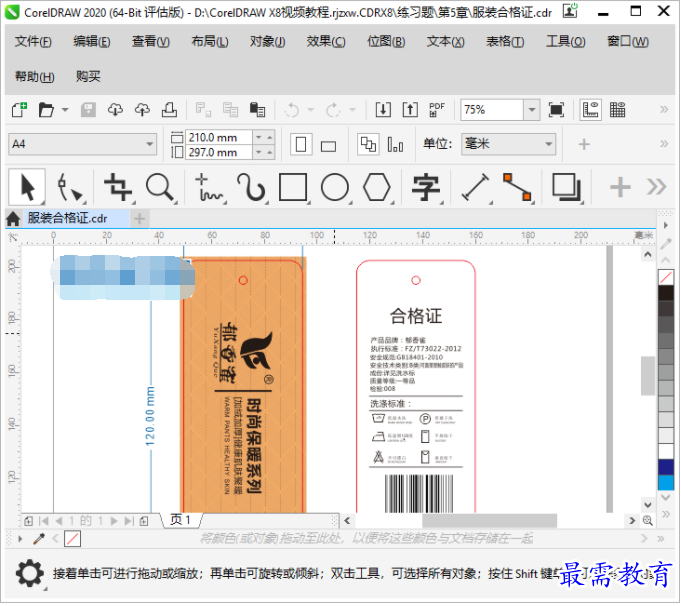Open the 效果(C) menu
This screenshot has width=681, height=606.
click(326, 41)
